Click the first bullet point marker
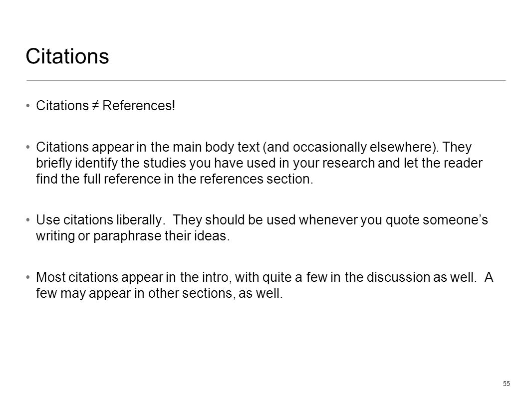The image size is (532, 399). click(28, 106)
